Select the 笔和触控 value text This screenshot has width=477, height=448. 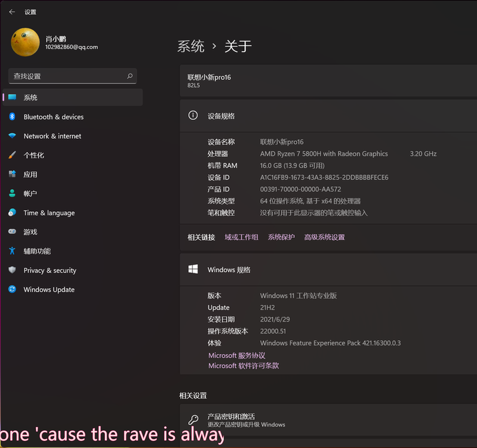313,213
